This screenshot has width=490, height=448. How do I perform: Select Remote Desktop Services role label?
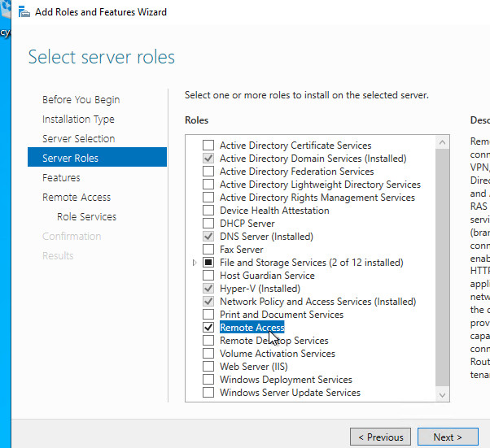pyautogui.click(x=273, y=341)
